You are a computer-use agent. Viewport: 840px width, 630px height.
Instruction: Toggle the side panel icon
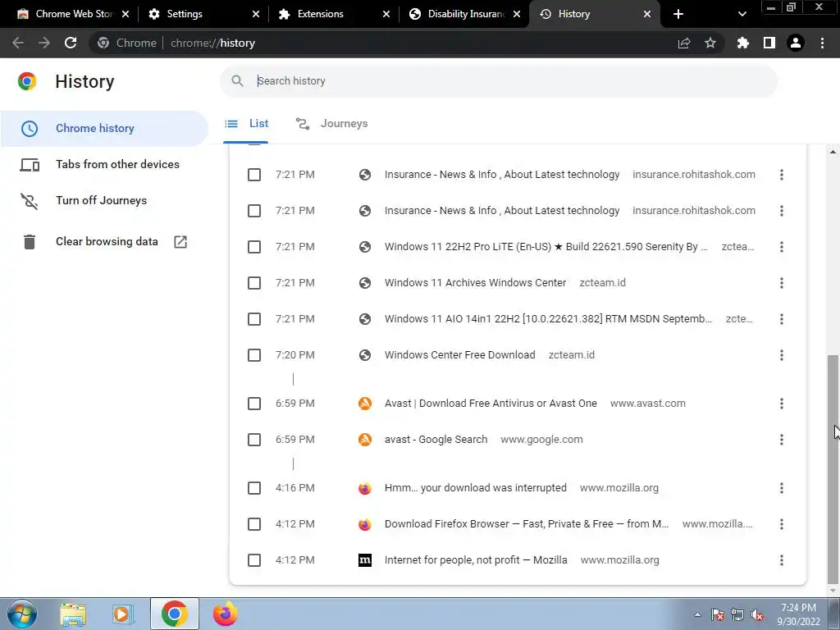769,43
